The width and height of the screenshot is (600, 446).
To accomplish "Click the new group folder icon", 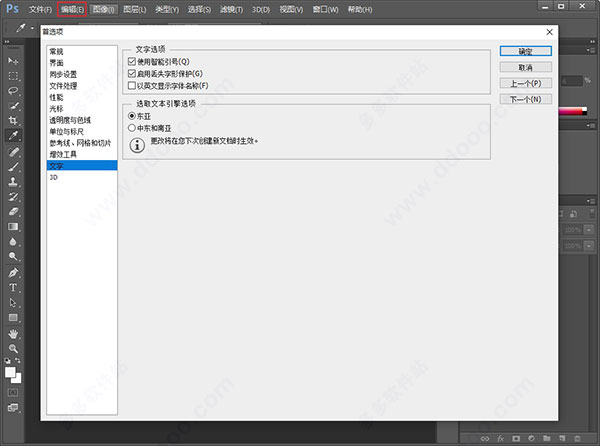I will (547, 438).
